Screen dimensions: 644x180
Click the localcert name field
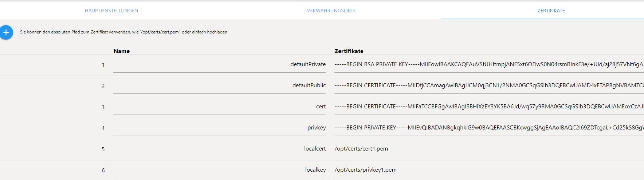pyautogui.click(x=219, y=149)
